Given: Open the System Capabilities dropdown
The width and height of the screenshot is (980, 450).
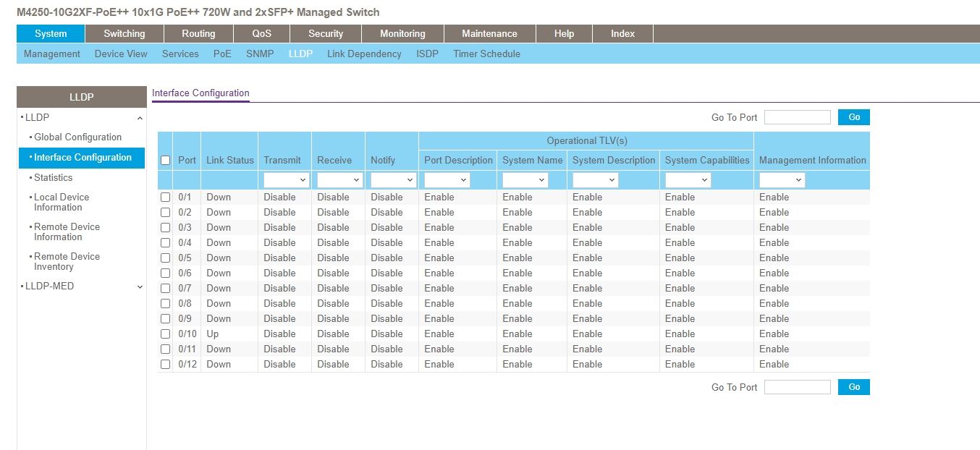Looking at the screenshot, I should (x=688, y=180).
